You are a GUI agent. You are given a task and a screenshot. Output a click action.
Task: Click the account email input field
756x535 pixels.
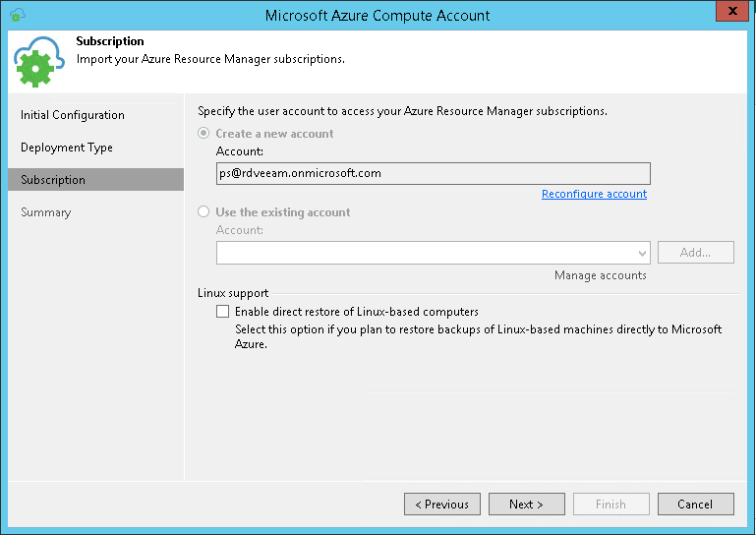click(433, 173)
